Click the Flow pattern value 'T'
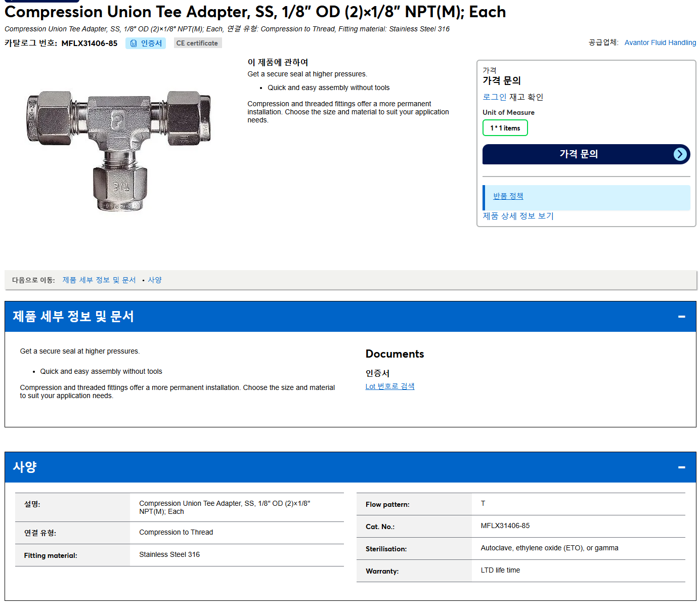This screenshot has width=700, height=611. pos(483,504)
